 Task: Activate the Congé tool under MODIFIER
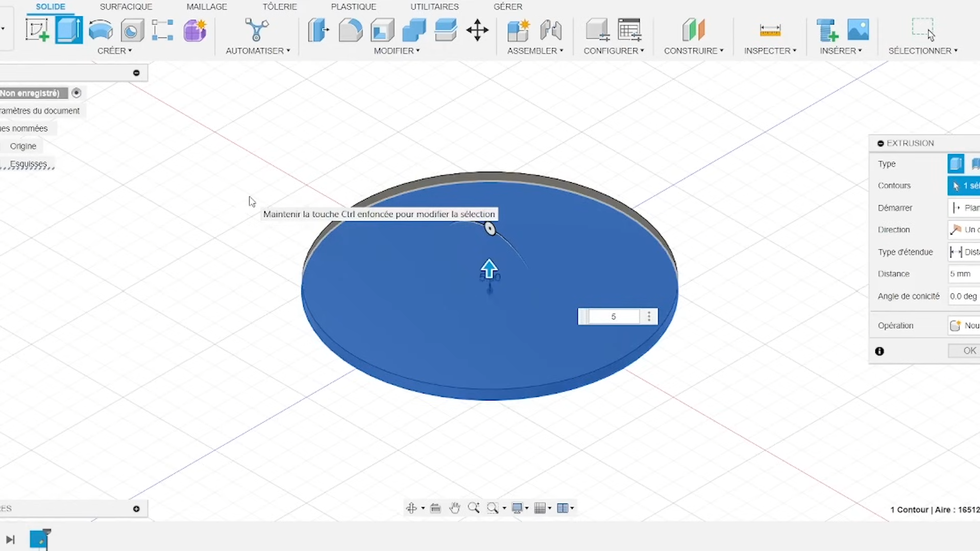[350, 30]
